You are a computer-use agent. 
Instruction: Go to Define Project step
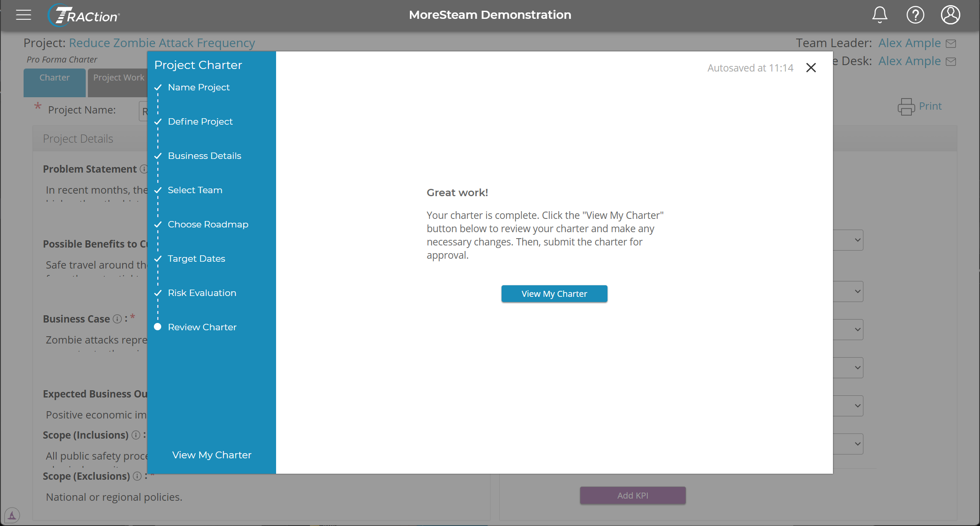tap(200, 122)
